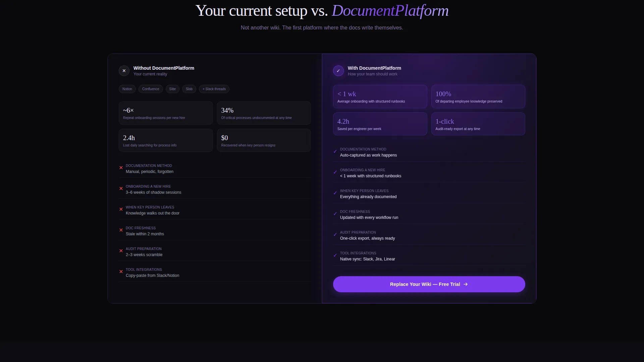
Task: Click '2–3 weeks scramble' text
Action: [x=144, y=255]
